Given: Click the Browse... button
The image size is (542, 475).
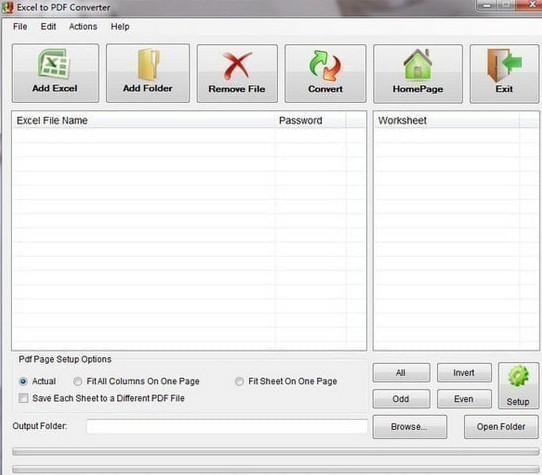Looking at the screenshot, I should point(410,427).
